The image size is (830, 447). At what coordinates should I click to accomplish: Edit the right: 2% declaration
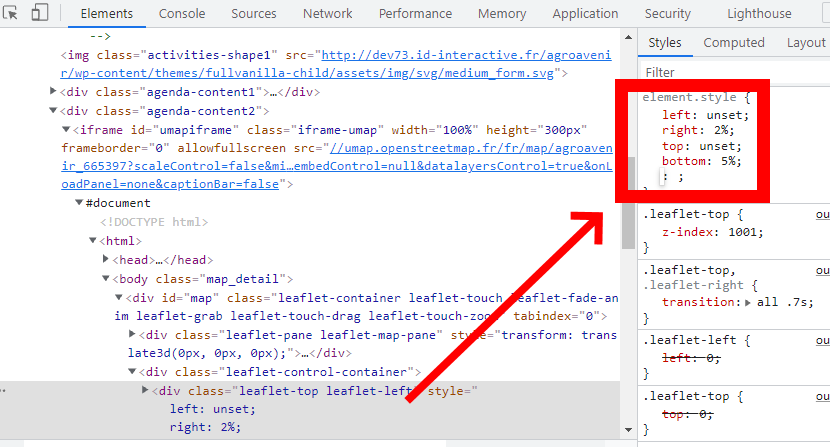[698, 130]
